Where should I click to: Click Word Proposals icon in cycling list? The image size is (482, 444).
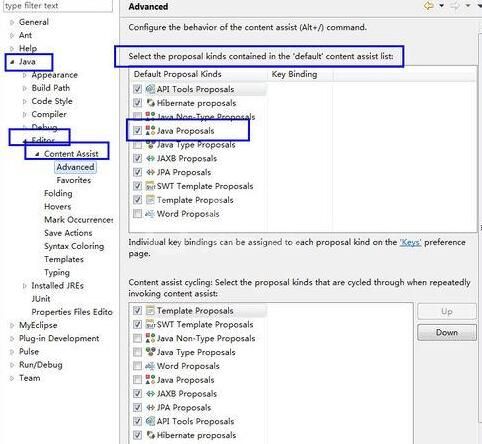(150, 366)
